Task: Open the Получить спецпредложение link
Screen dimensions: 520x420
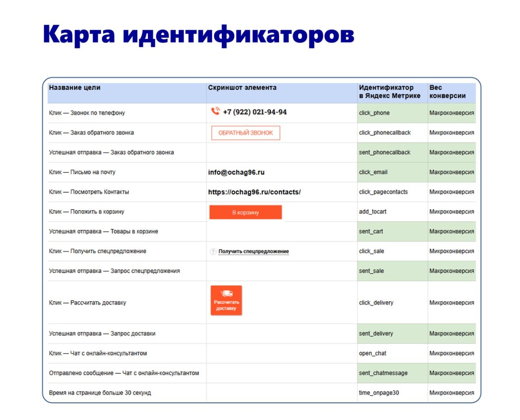Action: (x=253, y=252)
